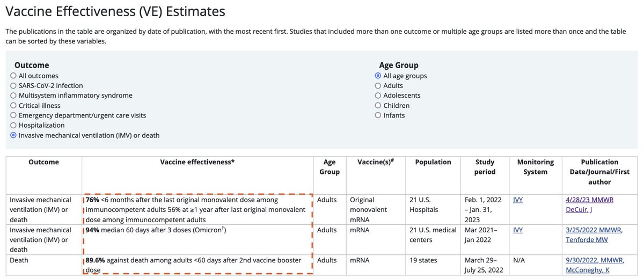
Task: Select the "All outcomes" radio button
Action: coord(13,76)
